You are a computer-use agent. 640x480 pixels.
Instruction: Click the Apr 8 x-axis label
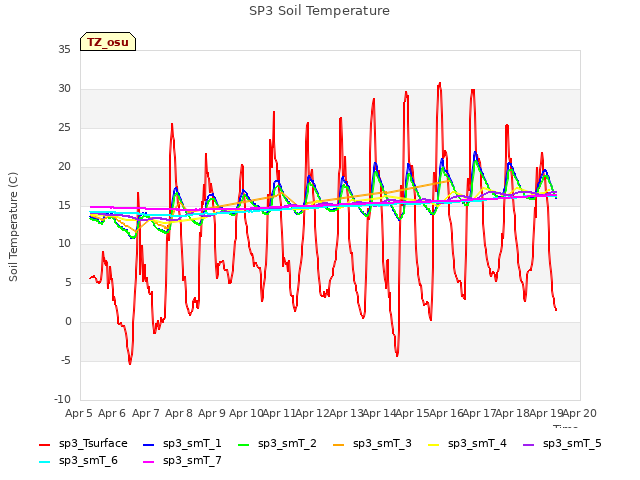(179, 413)
